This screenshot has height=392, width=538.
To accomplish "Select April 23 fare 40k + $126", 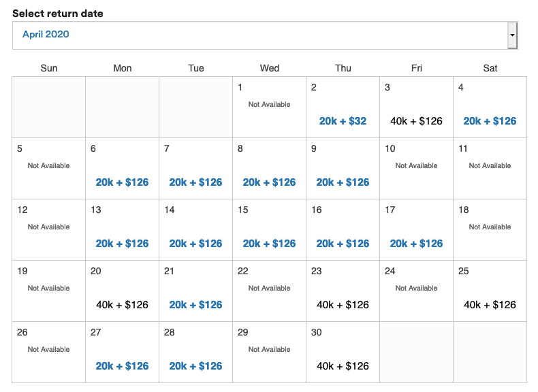I will click(x=343, y=305).
